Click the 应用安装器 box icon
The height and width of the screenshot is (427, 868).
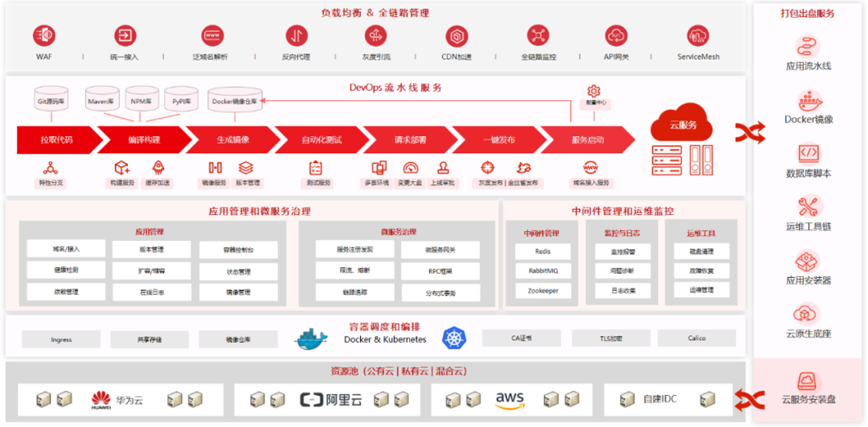(808, 260)
